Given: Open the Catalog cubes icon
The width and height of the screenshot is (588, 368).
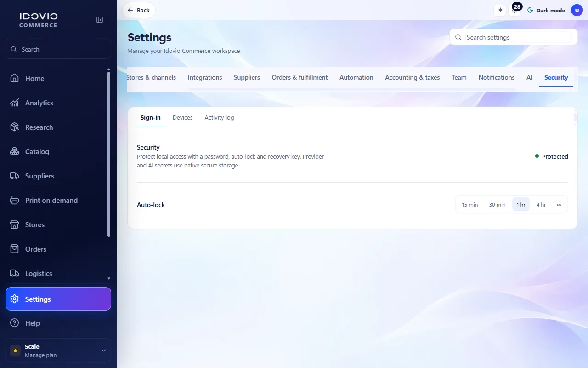Looking at the screenshot, I should pos(15,151).
